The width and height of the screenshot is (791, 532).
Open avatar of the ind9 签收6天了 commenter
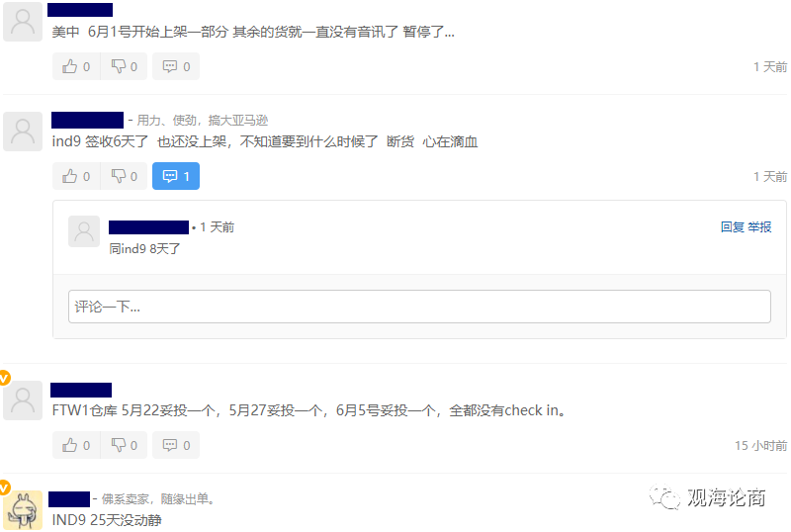[23, 132]
